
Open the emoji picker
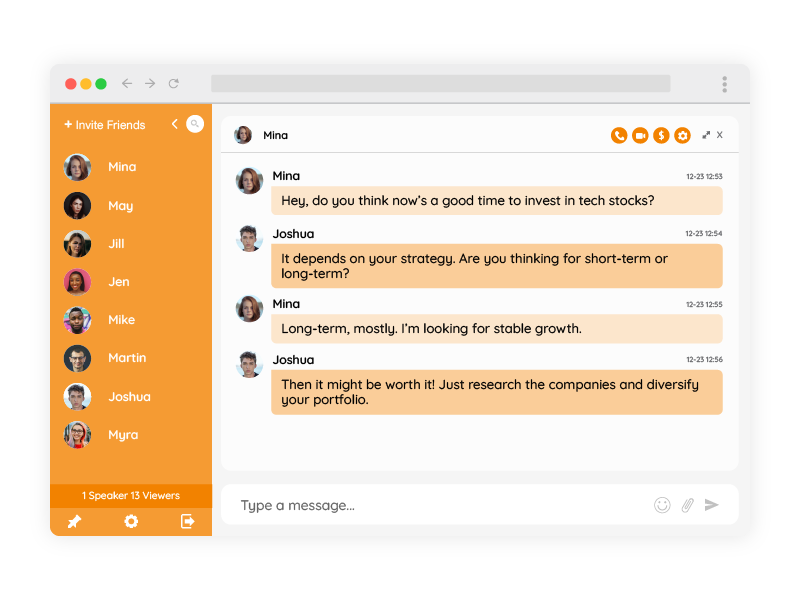[x=662, y=505]
